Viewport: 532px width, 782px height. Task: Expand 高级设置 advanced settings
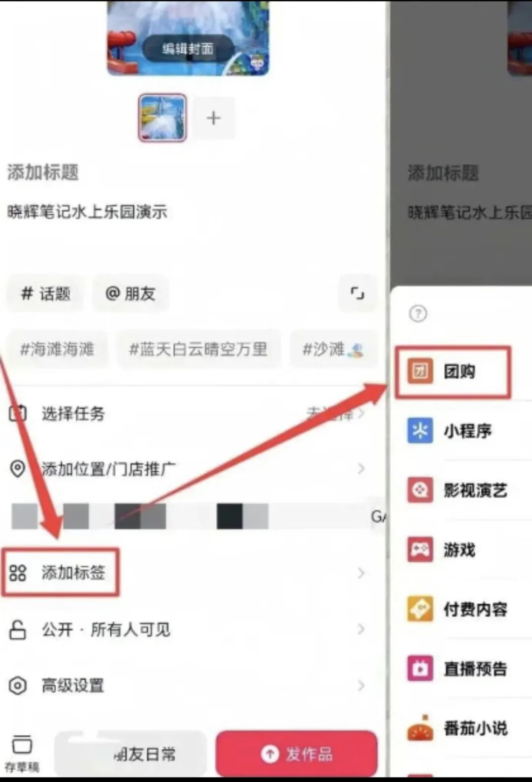[187, 685]
